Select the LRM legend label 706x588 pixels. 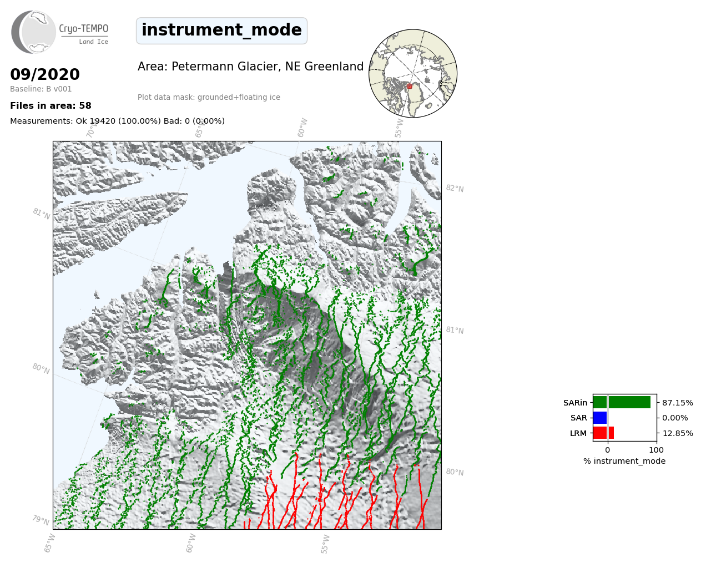point(578,433)
